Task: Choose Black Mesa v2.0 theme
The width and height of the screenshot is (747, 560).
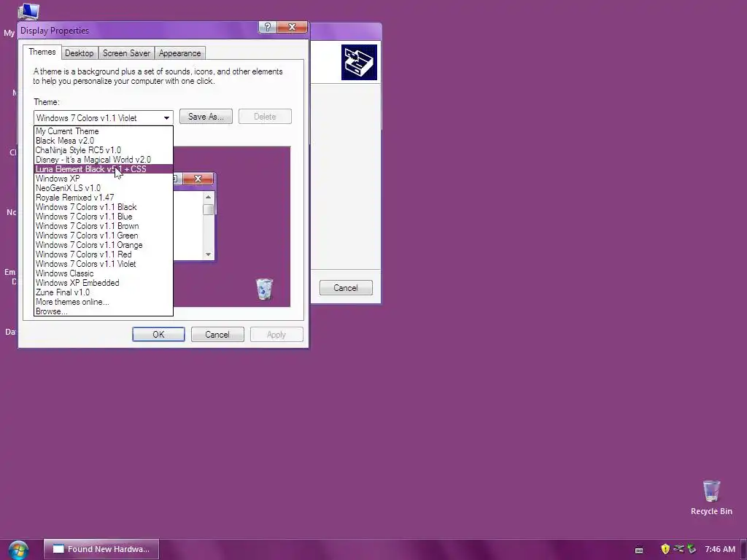Action: tap(104, 141)
